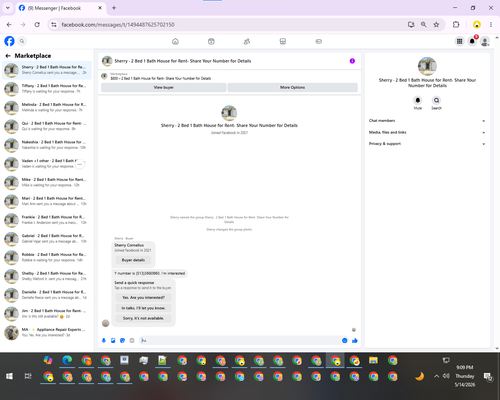Image resolution: width=500 pixels, height=400 pixels.
Task: Show hidden system tray icons
Action: pyautogui.click(x=436, y=376)
